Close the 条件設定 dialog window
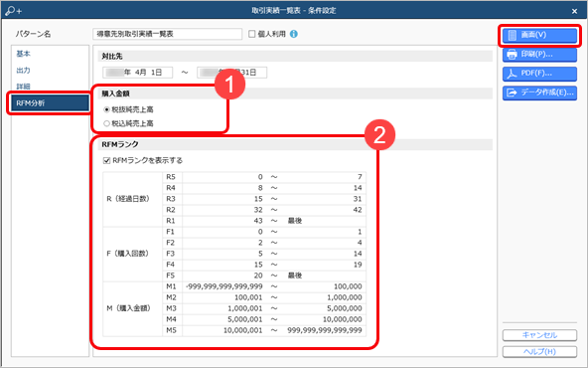This screenshot has width=588, height=368. [574, 11]
